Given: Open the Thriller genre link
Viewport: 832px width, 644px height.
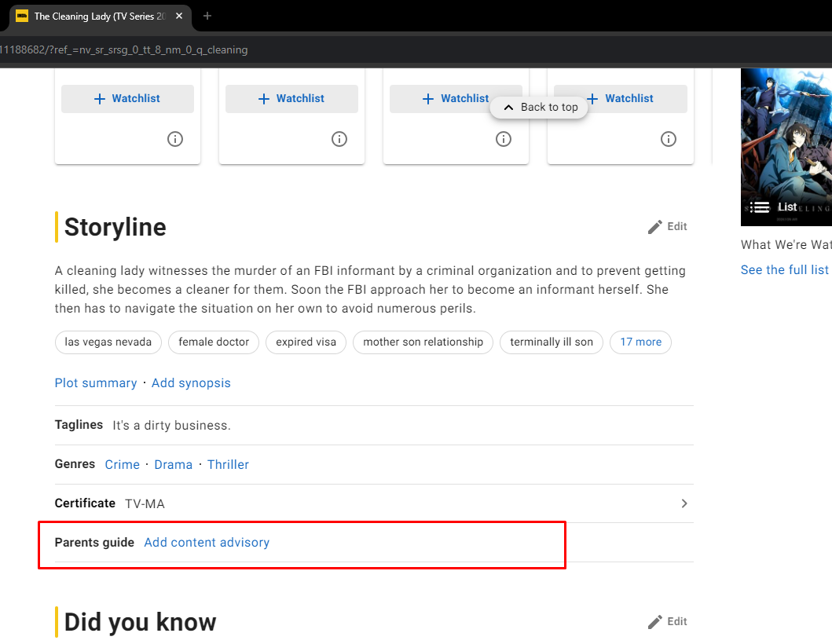Looking at the screenshot, I should click(x=228, y=465).
